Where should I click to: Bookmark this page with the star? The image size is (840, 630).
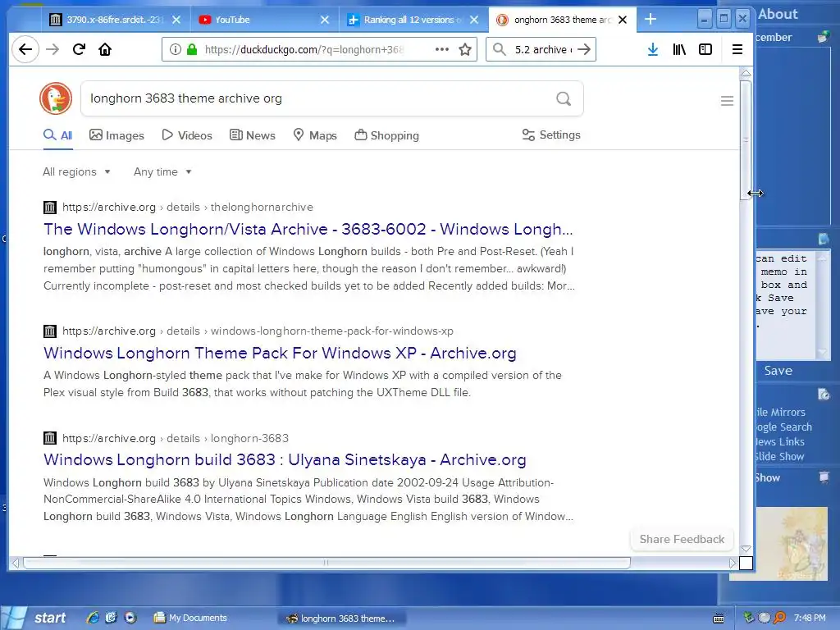pos(465,50)
